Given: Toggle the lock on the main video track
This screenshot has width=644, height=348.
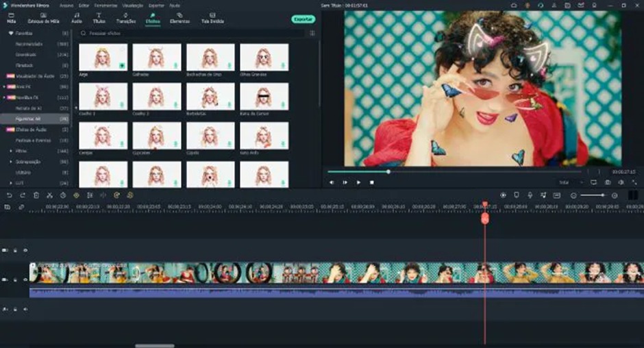Looking at the screenshot, I should [15, 279].
